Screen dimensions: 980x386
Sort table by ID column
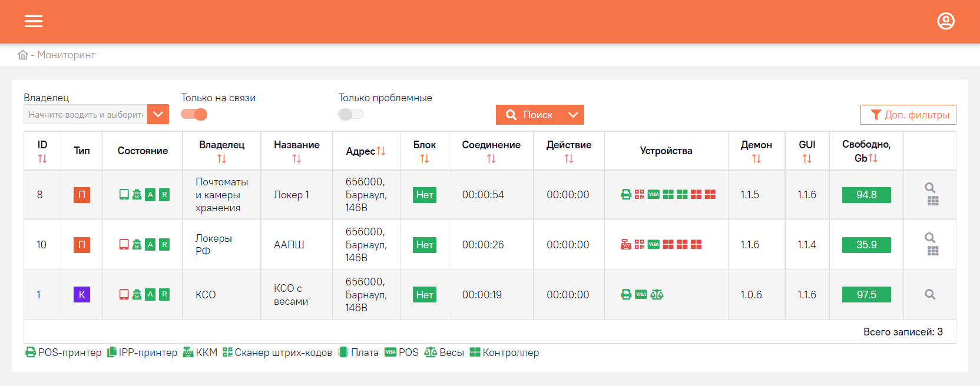pyautogui.click(x=42, y=159)
